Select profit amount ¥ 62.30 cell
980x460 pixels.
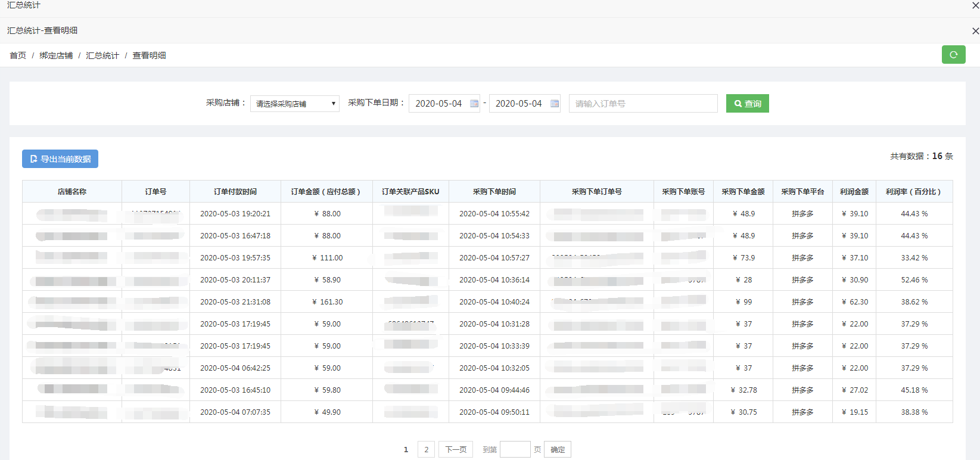click(854, 302)
